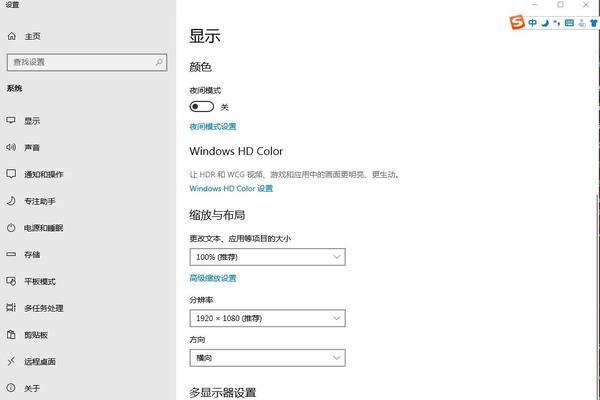The width and height of the screenshot is (600, 400).
Task: Open 剪贴板 clipboard icon
Action: click(11, 335)
